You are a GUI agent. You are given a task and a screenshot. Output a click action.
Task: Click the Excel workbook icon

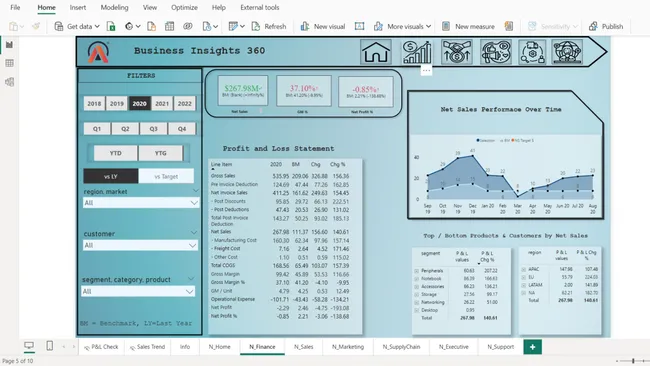111,27
